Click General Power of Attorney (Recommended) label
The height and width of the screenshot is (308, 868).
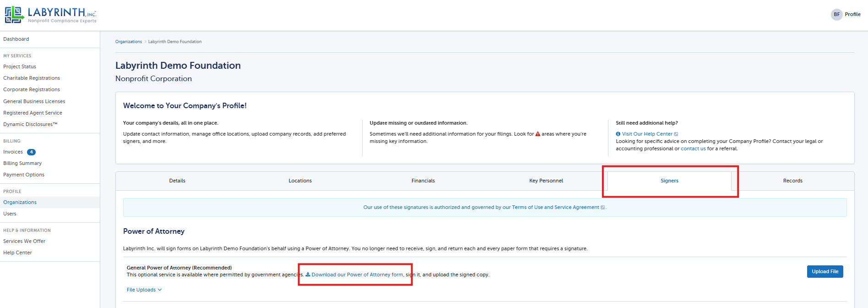pos(179,268)
